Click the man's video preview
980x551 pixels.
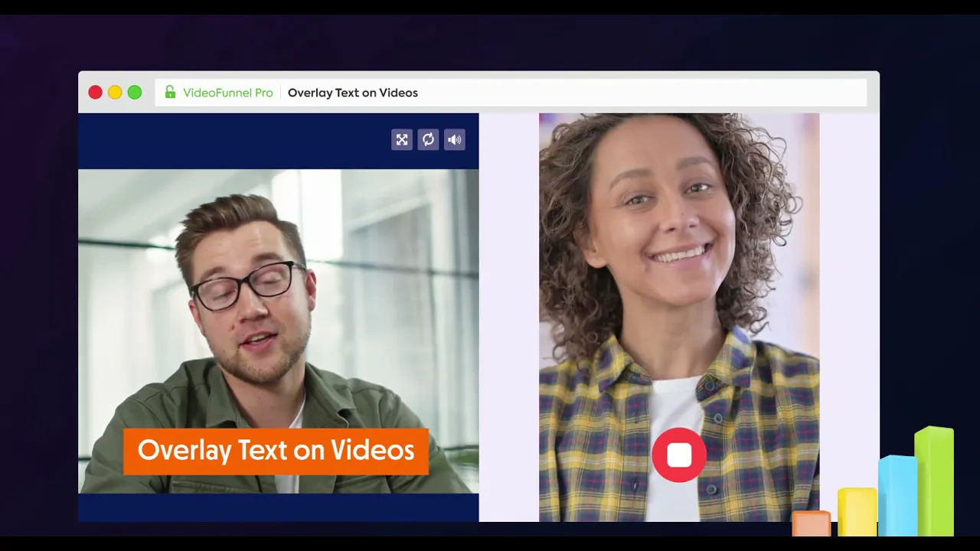point(279,331)
